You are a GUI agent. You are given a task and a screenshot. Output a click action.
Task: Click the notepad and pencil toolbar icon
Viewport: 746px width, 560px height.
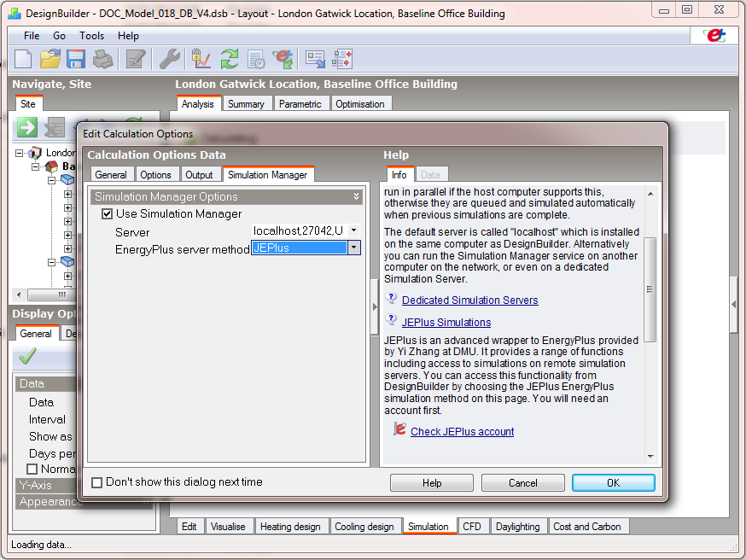(x=135, y=59)
